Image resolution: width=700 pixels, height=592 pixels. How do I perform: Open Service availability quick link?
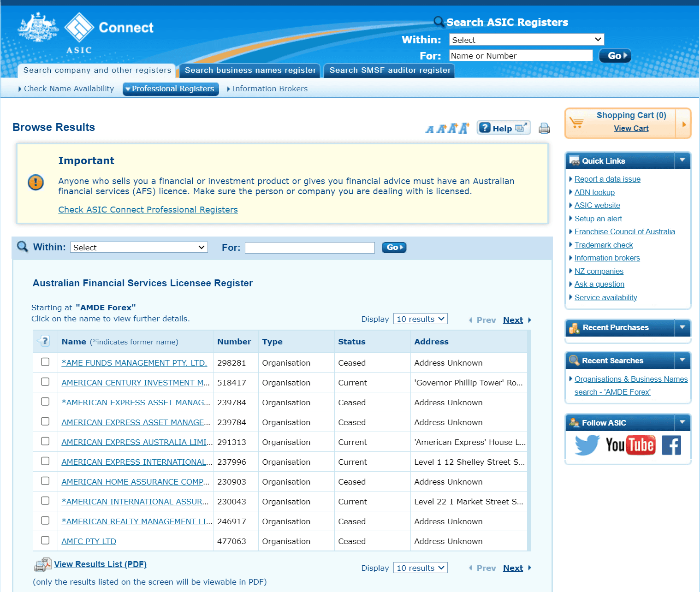pyautogui.click(x=606, y=298)
